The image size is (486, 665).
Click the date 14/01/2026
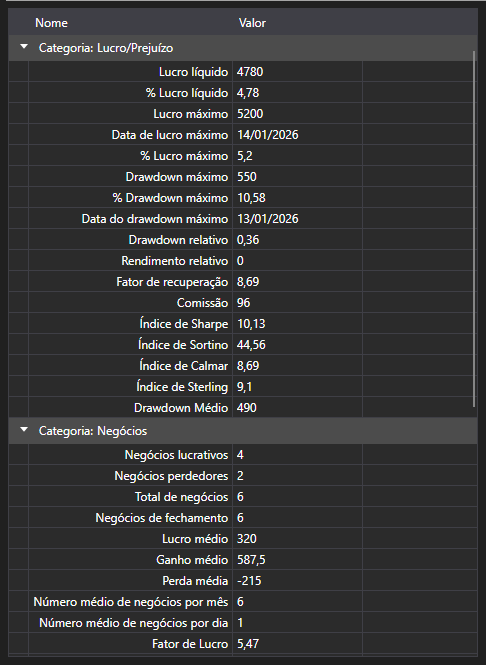268,135
